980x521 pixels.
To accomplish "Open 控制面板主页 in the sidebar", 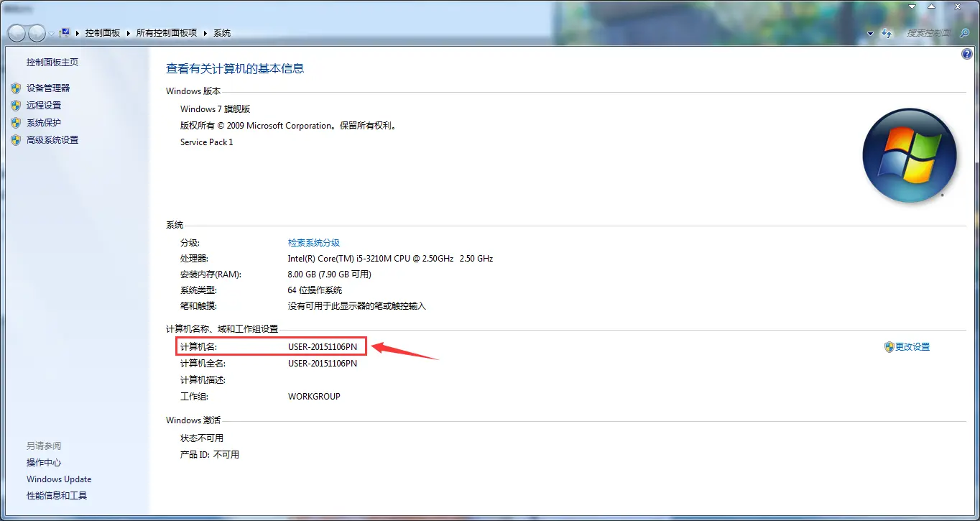I will (52, 63).
